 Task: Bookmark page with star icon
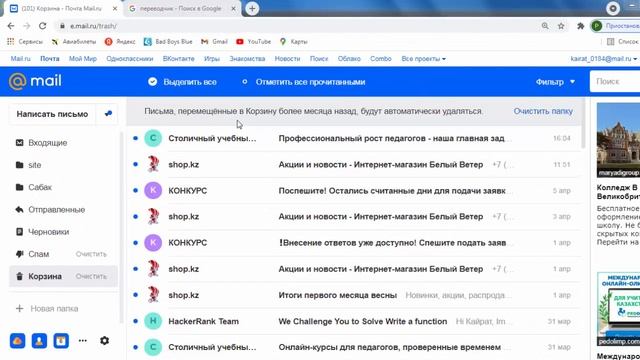(x=561, y=26)
